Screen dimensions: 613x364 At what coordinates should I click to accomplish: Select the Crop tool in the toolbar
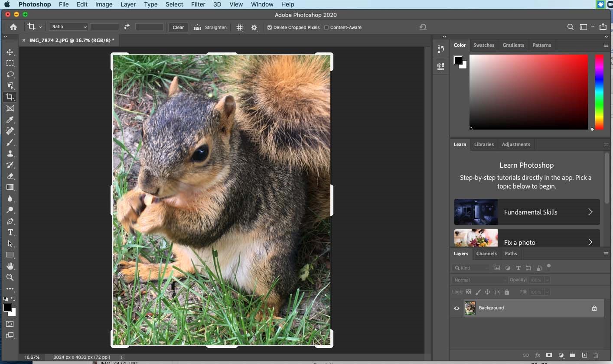coord(10,97)
